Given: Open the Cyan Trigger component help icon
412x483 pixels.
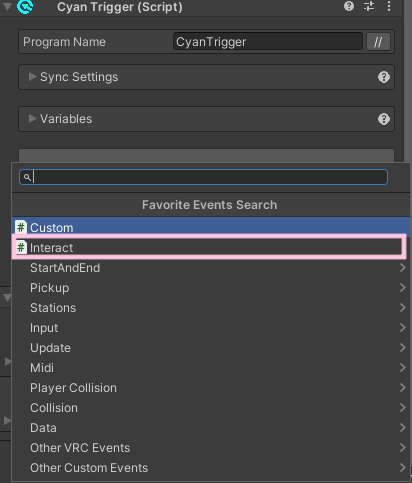Looking at the screenshot, I should pyautogui.click(x=349, y=6).
